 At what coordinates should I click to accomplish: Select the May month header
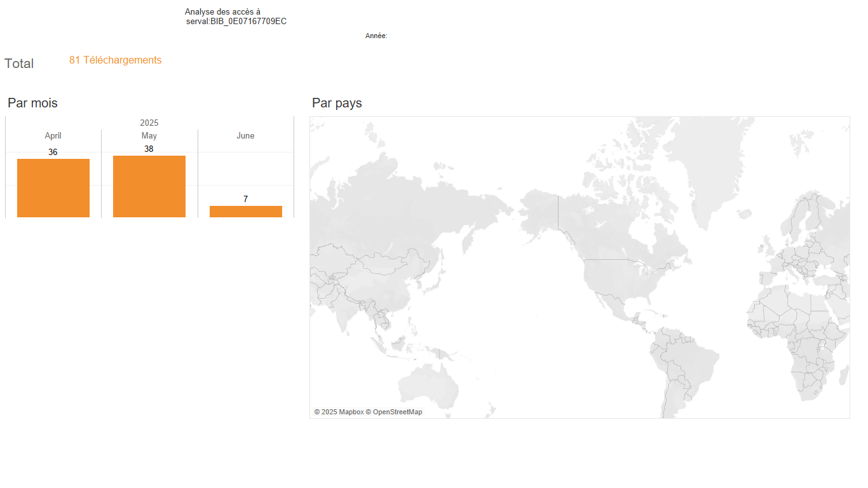click(x=149, y=136)
